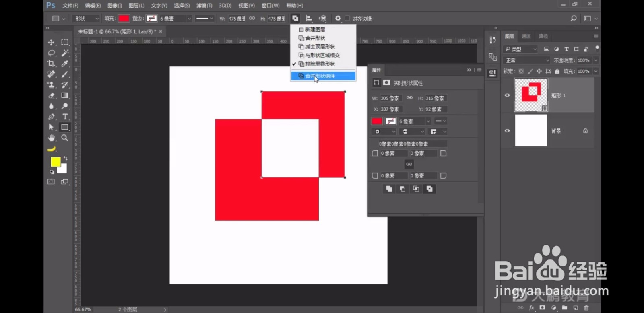The height and width of the screenshot is (313, 644).
Task: Open the gear settings in options bar
Action: pos(338,19)
